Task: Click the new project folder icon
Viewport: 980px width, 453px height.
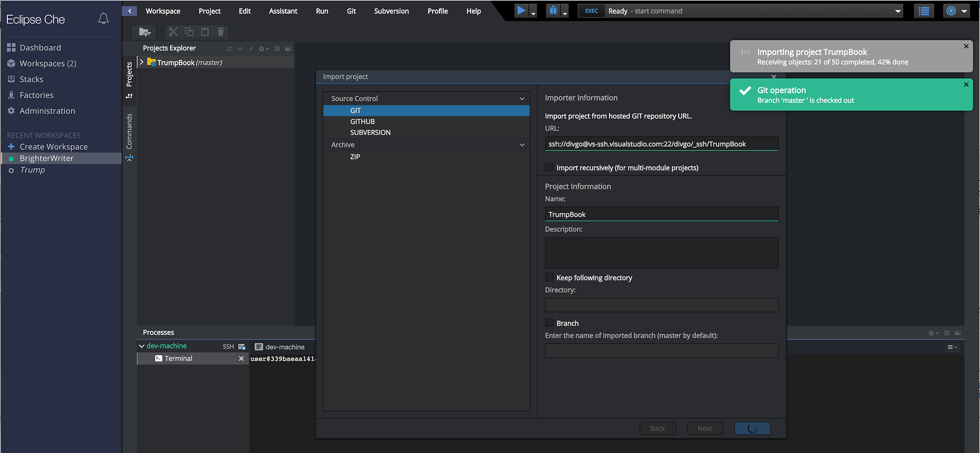Action: 144,32
